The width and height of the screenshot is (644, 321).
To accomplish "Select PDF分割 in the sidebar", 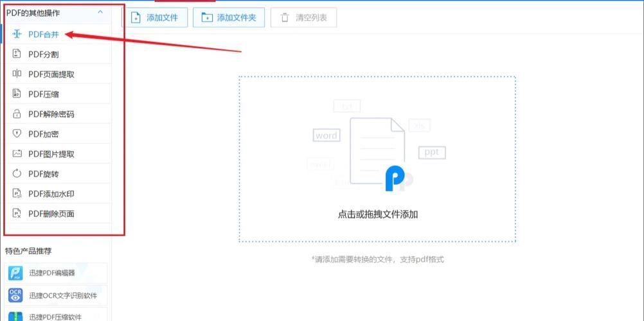I will click(57, 54).
